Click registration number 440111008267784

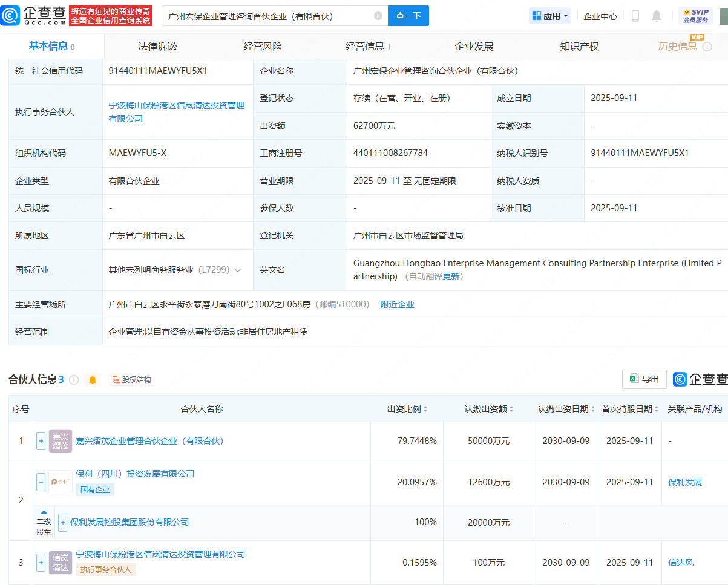390,153
